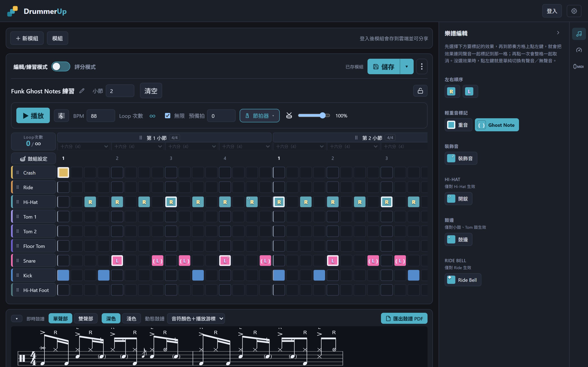Screen dimensions: 588x367
Task: Switch notation theme to 淺色
Action: click(131, 318)
